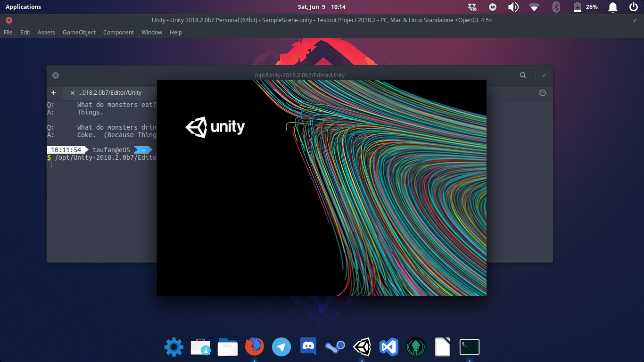Launch GitKraken from the dock
The width and height of the screenshot is (644, 362).
[x=416, y=347]
